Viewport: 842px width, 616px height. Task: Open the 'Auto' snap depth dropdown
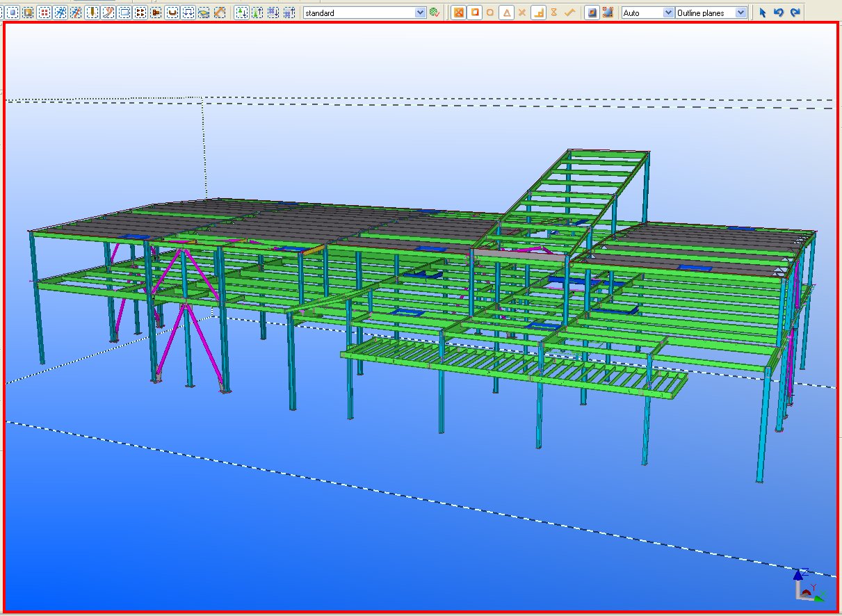point(668,13)
